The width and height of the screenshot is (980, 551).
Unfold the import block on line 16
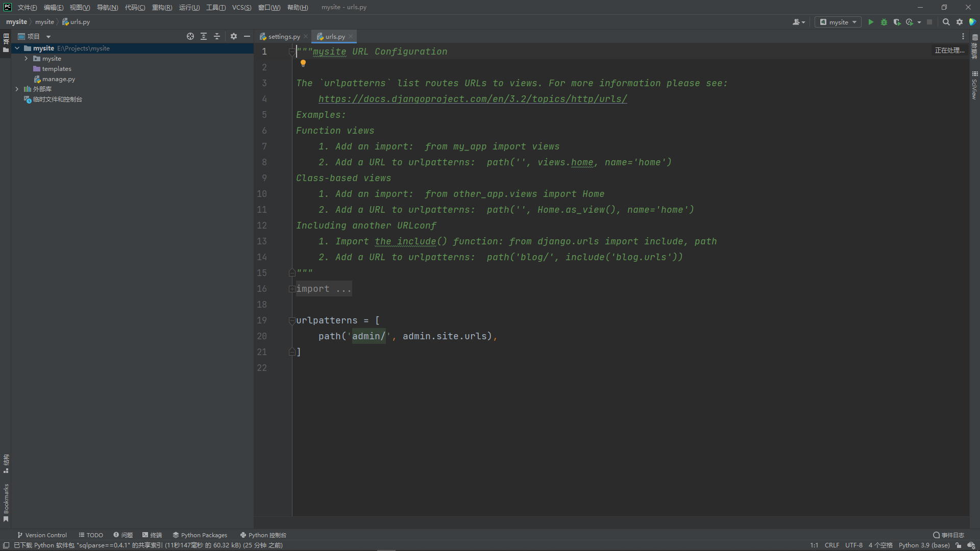292,289
